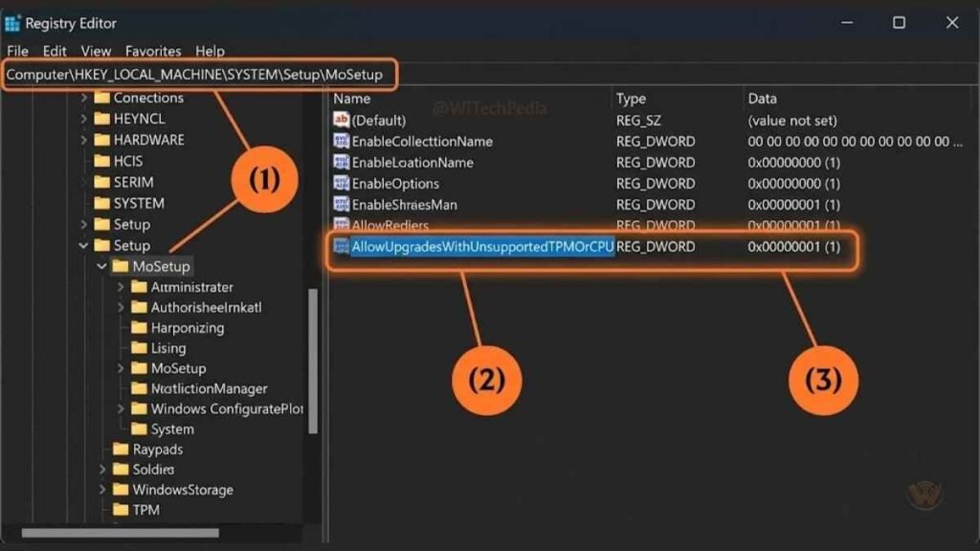Click the tree pane horizontal scrollbar
This screenshot has height=551, width=980.
pos(120,533)
